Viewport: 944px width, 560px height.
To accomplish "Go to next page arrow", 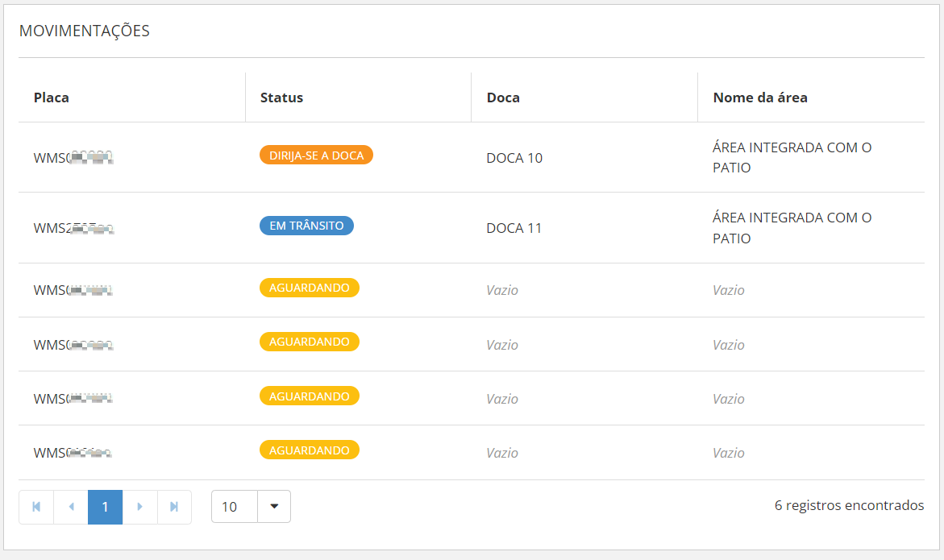I will (x=140, y=507).
